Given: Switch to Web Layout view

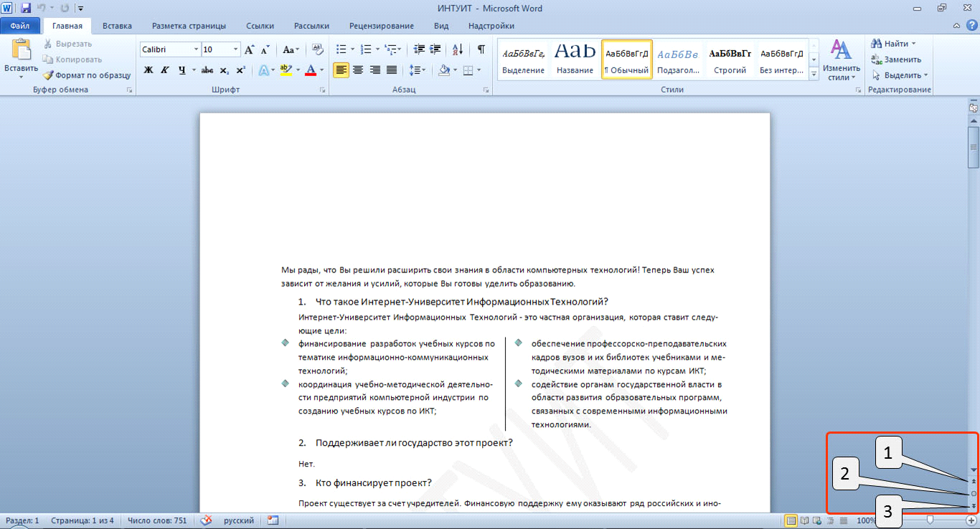Looking at the screenshot, I should coord(818,520).
